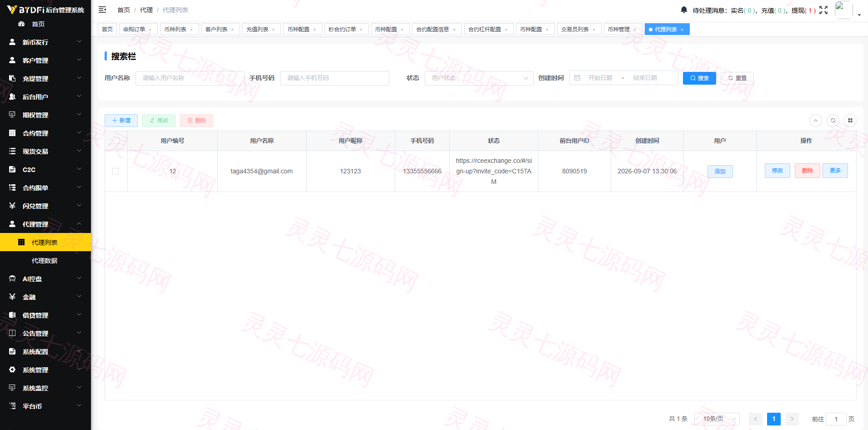Screen dimensions: 868x430
Task: Open 代理数据 in the sidebar
Action: (45, 260)
